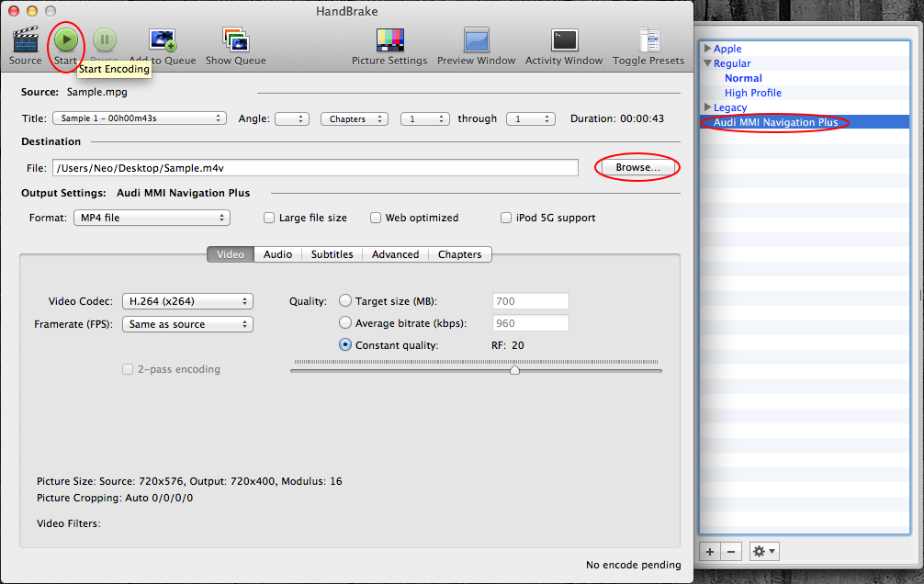Switch to the Subtitles tab
The image size is (924, 584).
[x=332, y=254]
